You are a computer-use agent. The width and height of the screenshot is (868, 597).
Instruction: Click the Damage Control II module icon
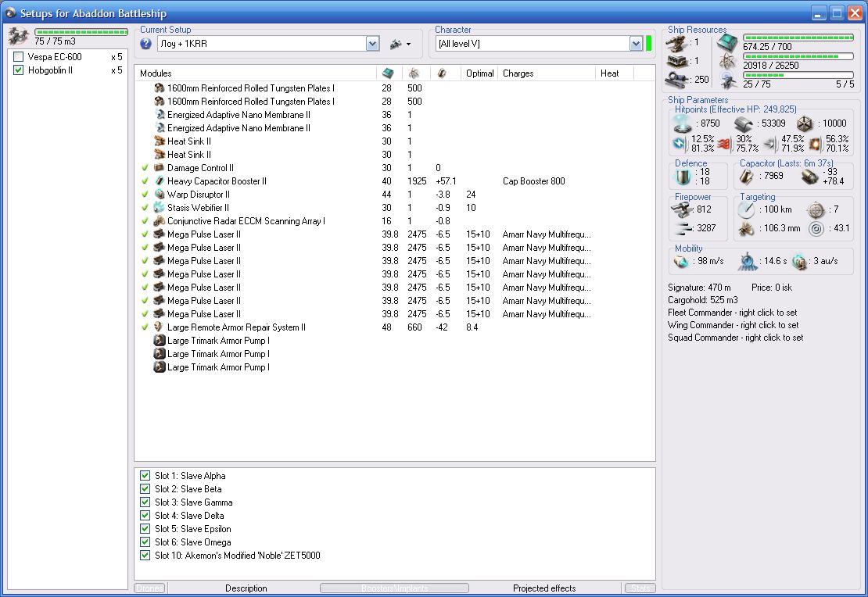pos(160,168)
